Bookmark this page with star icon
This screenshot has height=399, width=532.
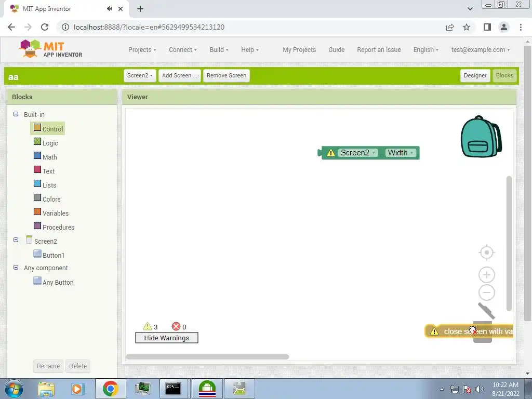click(467, 27)
